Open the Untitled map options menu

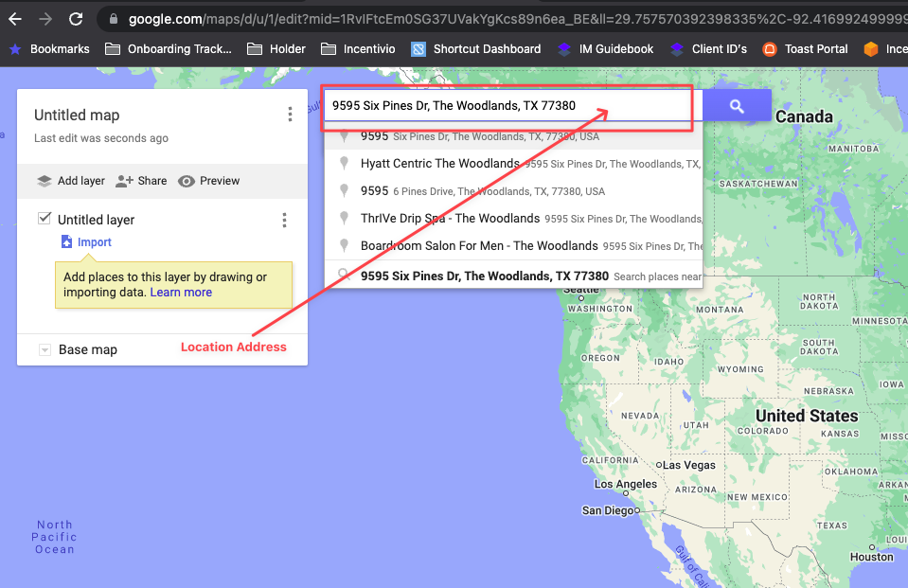point(290,115)
